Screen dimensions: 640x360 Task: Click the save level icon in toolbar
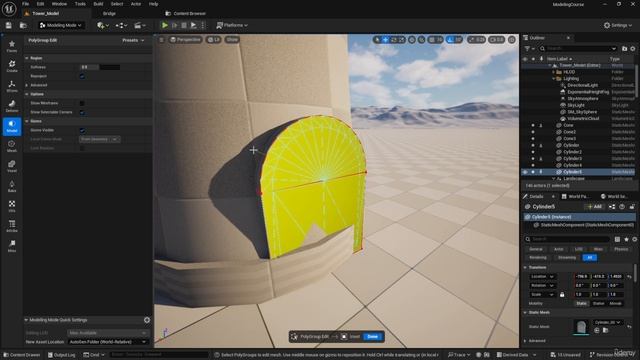[9, 25]
